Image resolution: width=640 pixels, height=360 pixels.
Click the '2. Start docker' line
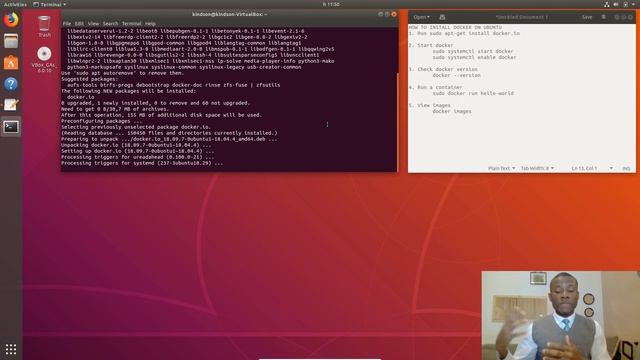point(431,45)
